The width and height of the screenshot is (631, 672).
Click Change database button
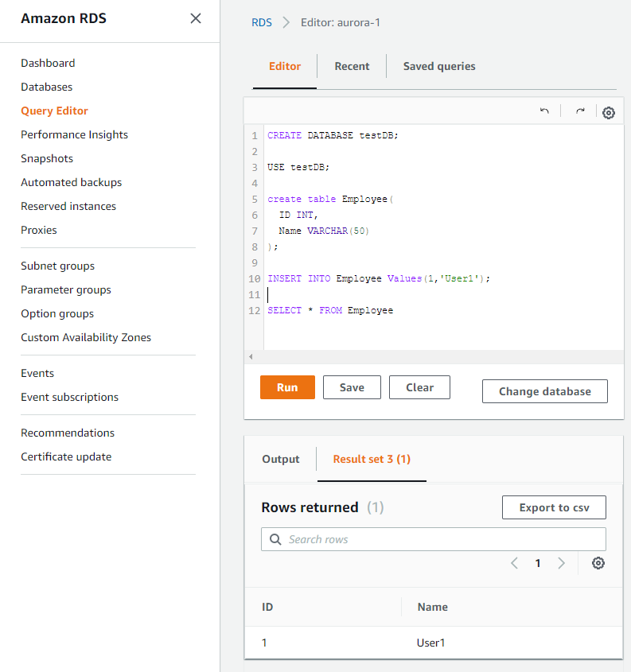pos(545,391)
